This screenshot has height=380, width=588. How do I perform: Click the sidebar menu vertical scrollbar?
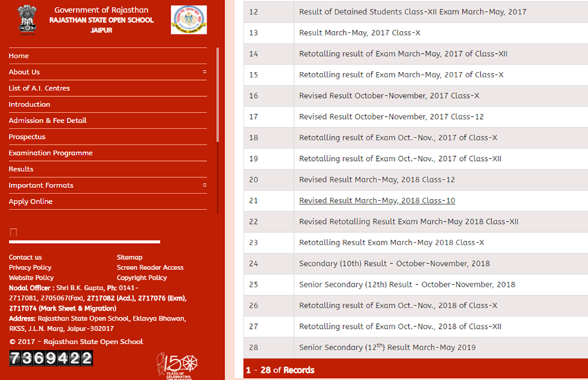coord(217,97)
